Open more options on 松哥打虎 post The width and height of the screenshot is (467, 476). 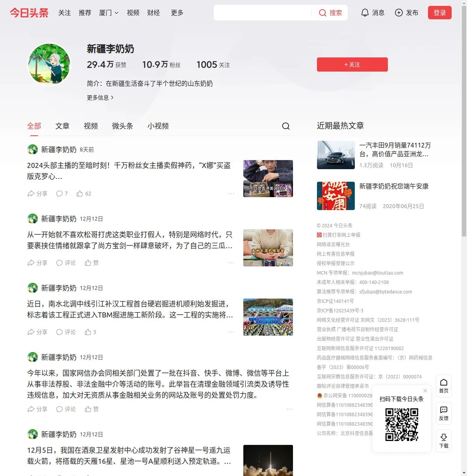231,263
